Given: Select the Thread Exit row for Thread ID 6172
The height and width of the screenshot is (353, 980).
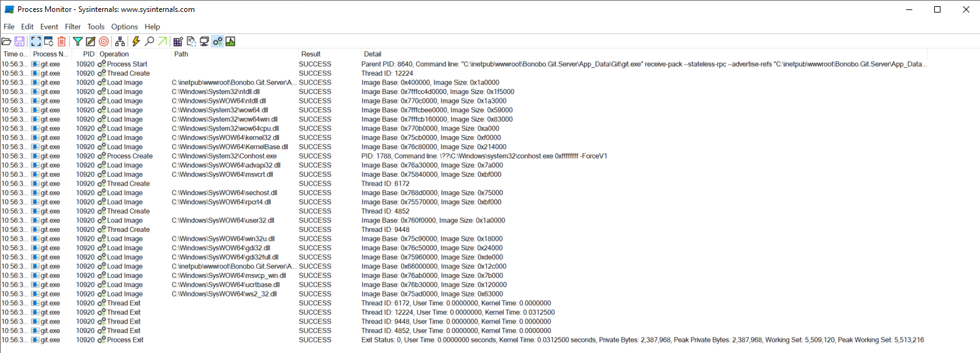Looking at the screenshot, I should coord(465,303).
